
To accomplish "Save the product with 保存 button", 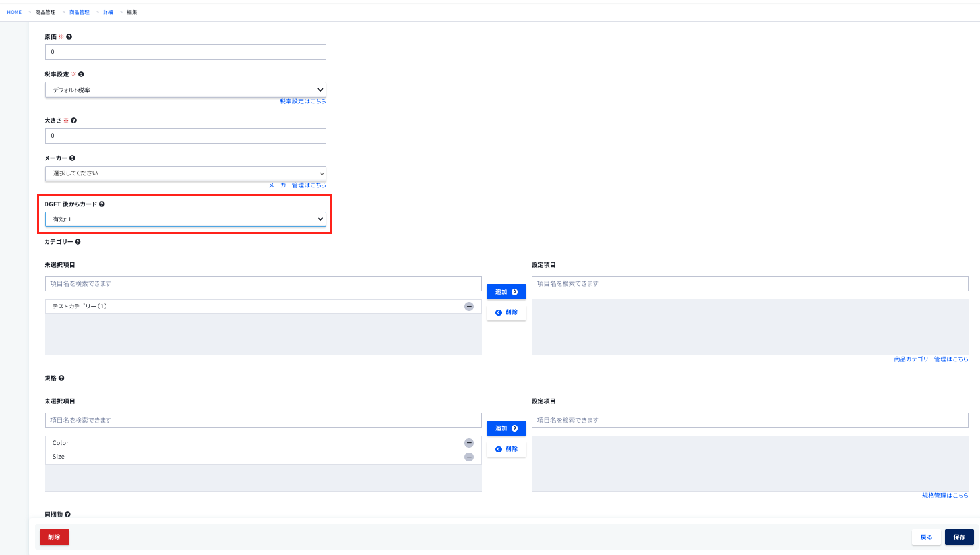I will tap(960, 537).
